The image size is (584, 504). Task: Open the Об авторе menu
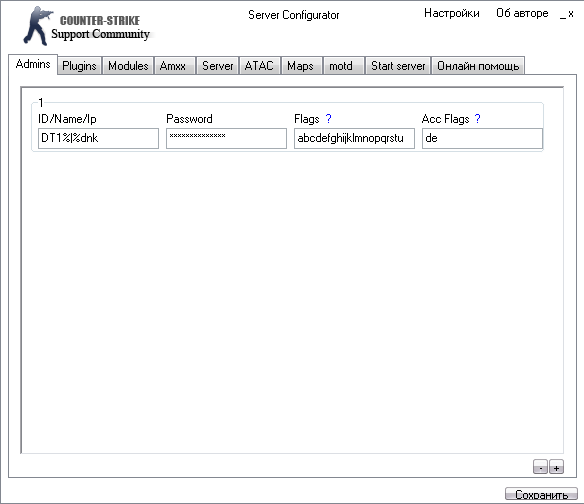tap(522, 13)
